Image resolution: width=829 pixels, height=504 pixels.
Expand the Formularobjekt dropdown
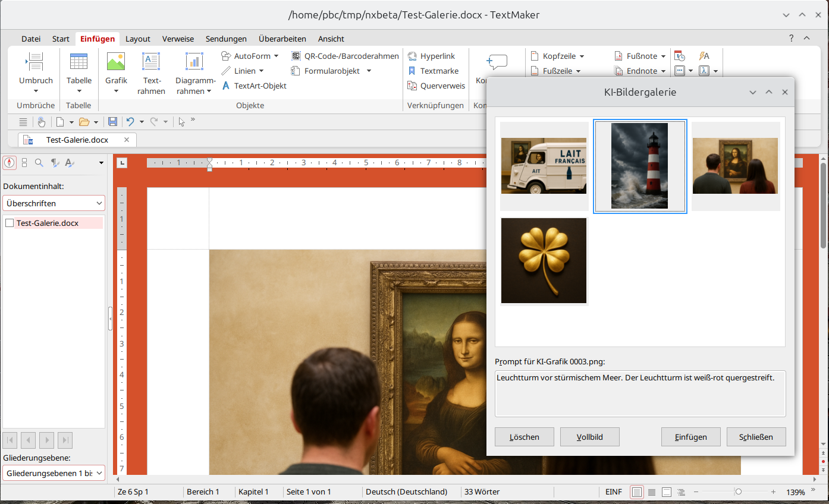tap(369, 71)
